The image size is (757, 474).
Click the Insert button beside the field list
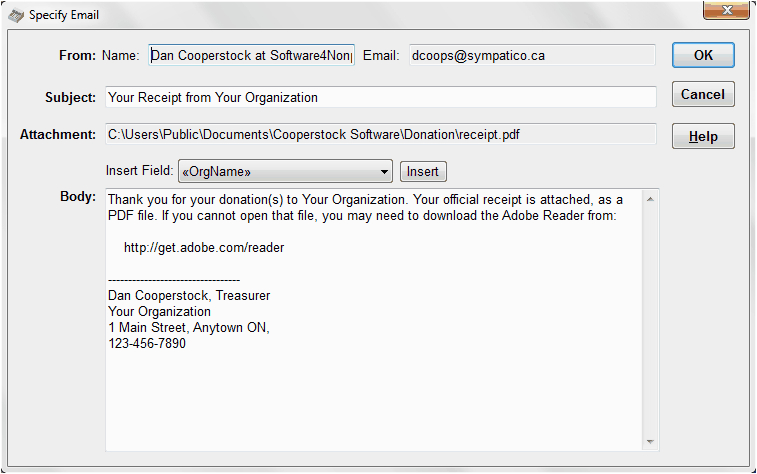point(423,172)
